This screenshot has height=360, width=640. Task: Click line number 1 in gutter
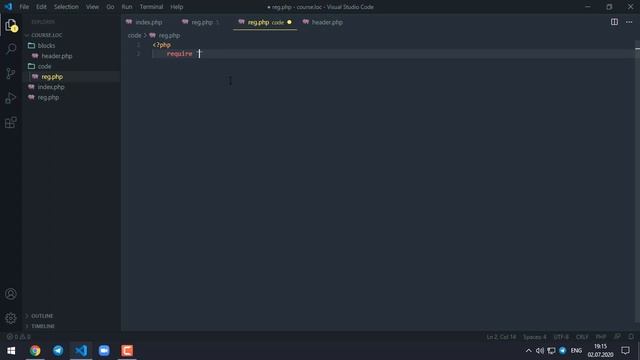(138, 45)
